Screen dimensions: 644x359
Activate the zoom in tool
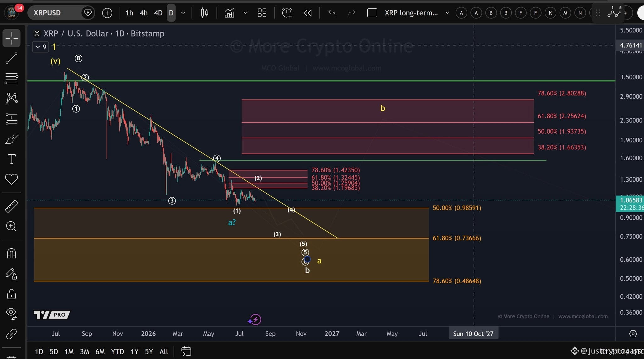(x=12, y=226)
